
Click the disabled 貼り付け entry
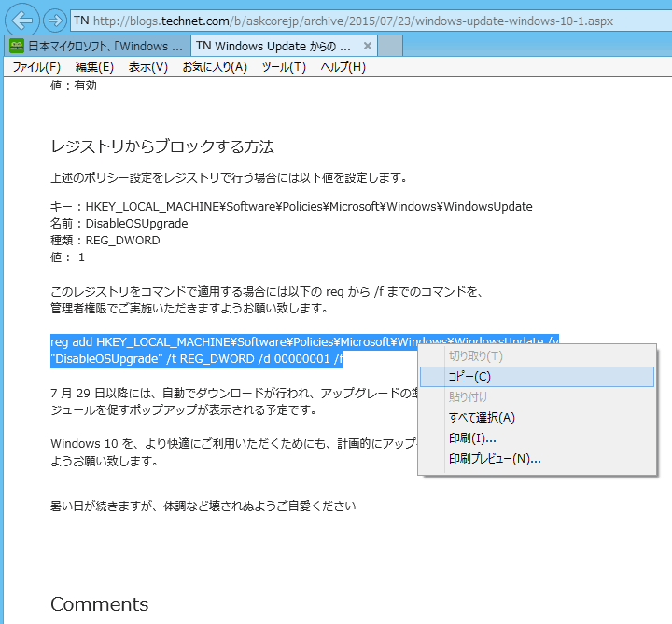tap(537, 397)
